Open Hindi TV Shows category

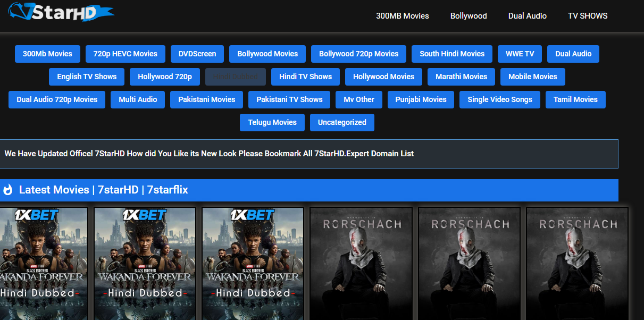305,77
